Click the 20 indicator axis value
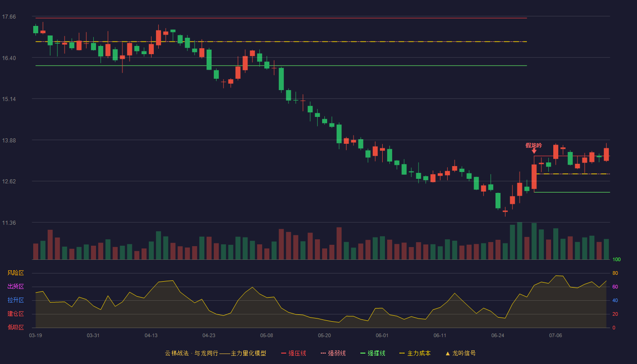This screenshot has height=364, width=637. tap(615, 314)
